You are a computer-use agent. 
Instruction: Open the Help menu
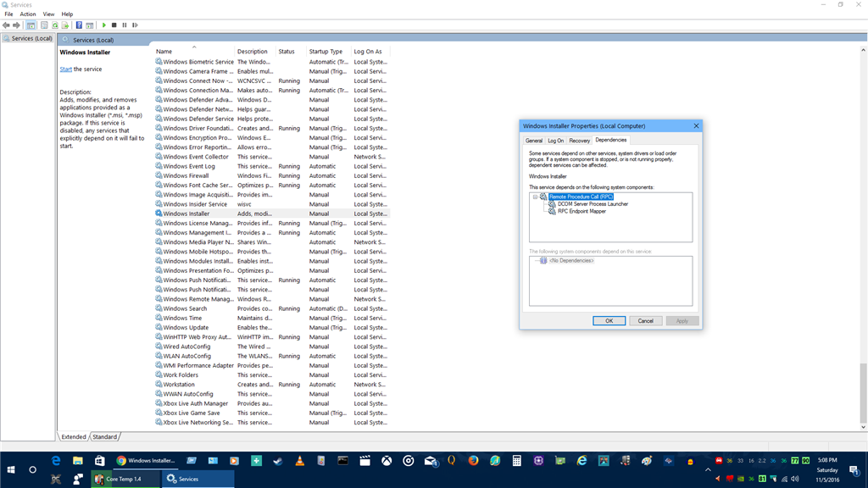(x=67, y=14)
